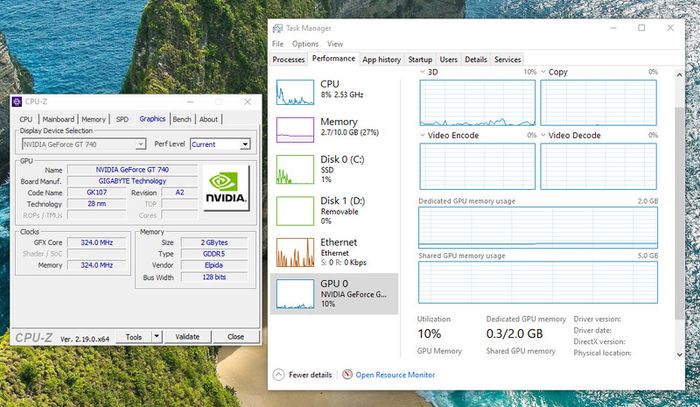Click the memory Size 2 GBytes value
The image size is (700, 407).
click(214, 242)
